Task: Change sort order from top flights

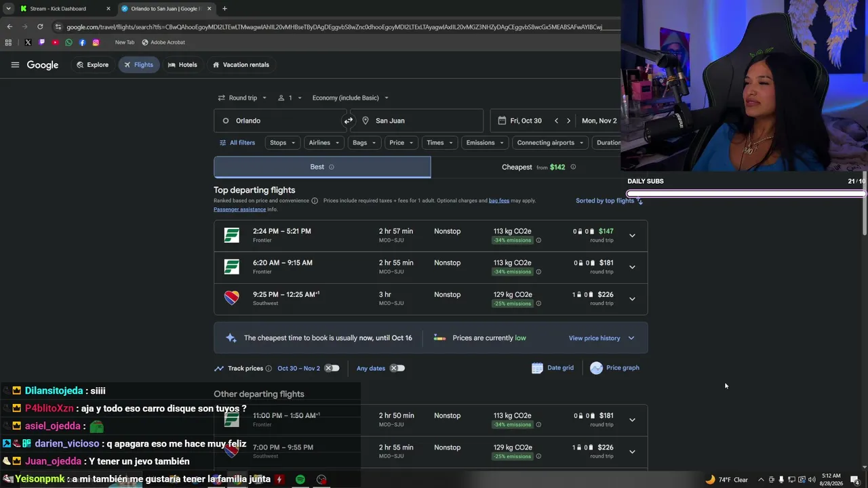Action: pos(609,201)
